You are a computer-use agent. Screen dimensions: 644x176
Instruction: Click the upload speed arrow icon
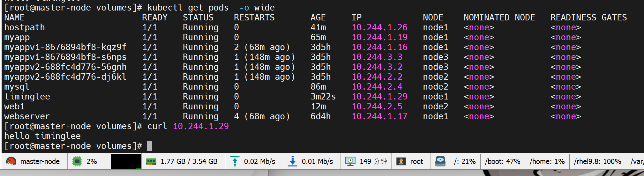[235, 161]
